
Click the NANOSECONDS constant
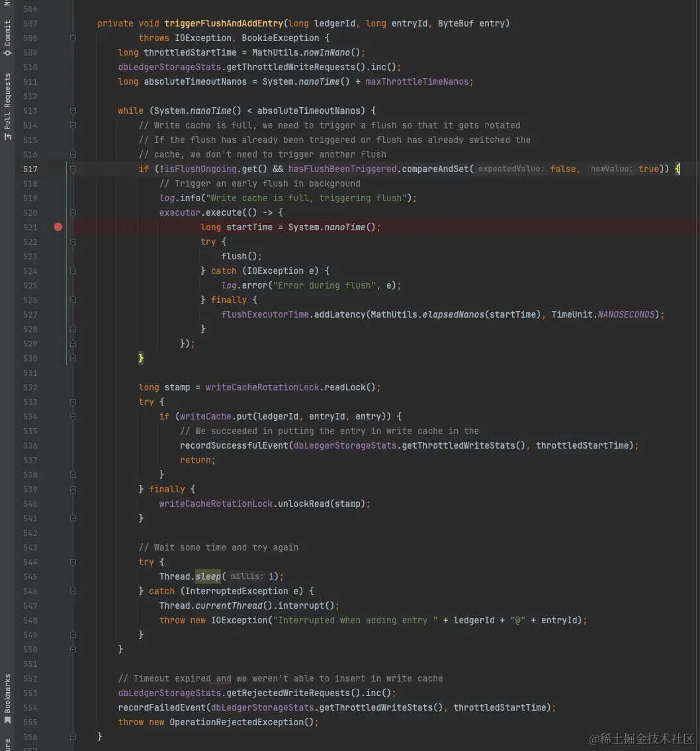[626, 315]
